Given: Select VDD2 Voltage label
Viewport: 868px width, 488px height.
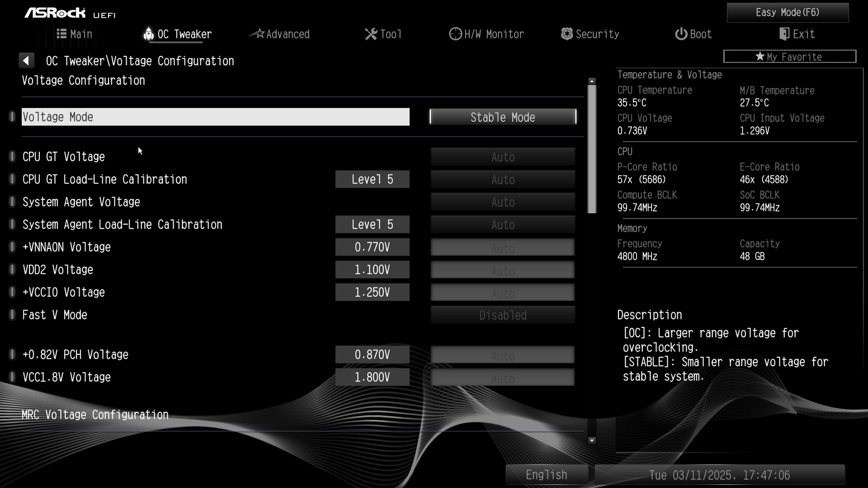Looking at the screenshot, I should click(x=58, y=270).
